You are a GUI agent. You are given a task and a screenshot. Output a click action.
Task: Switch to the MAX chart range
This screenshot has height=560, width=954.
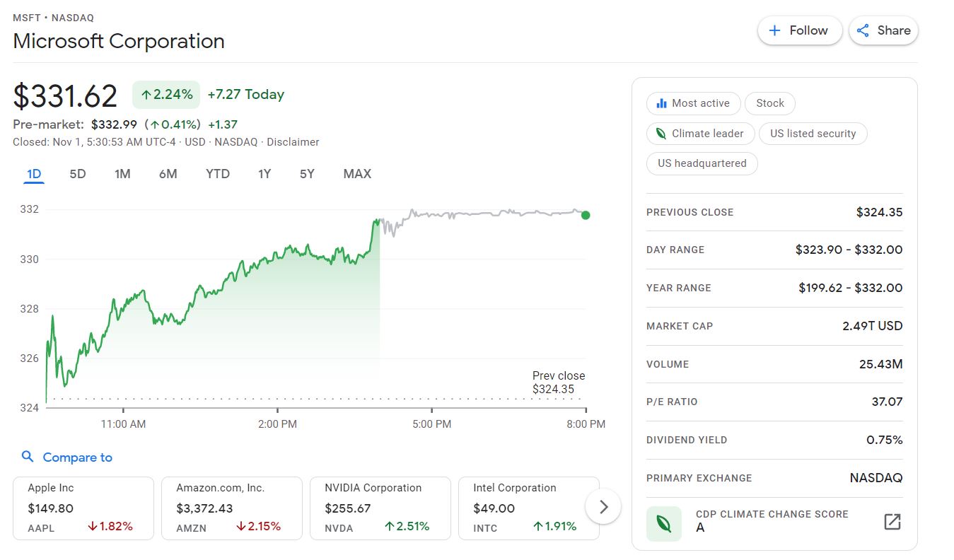(357, 174)
